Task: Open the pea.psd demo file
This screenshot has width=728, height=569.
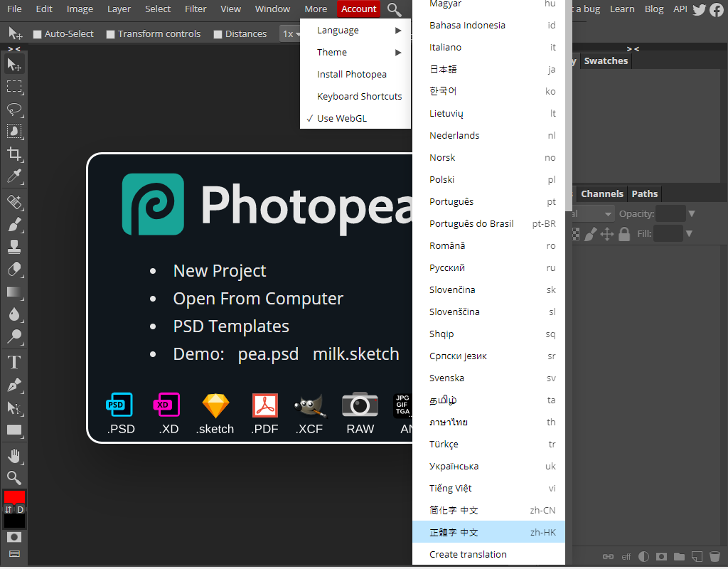Action: click(268, 354)
